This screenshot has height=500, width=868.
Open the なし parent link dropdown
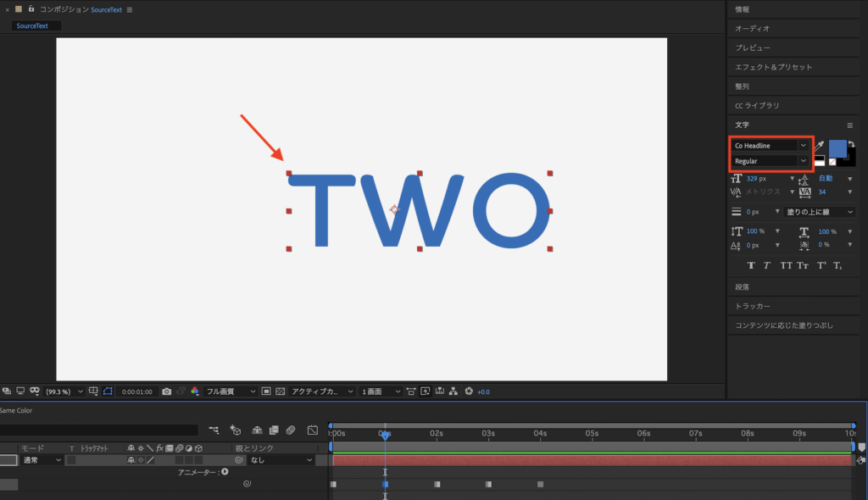coord(281,460)
